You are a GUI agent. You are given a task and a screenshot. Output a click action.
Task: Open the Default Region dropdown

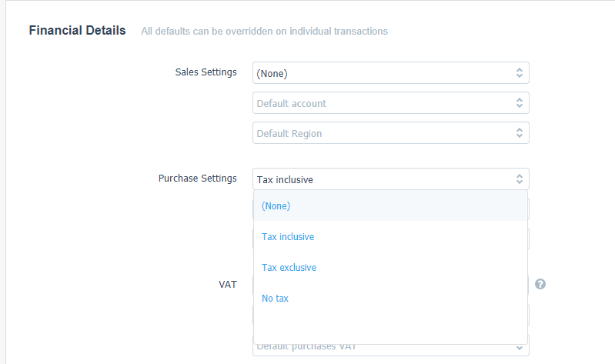coord(385,133)
